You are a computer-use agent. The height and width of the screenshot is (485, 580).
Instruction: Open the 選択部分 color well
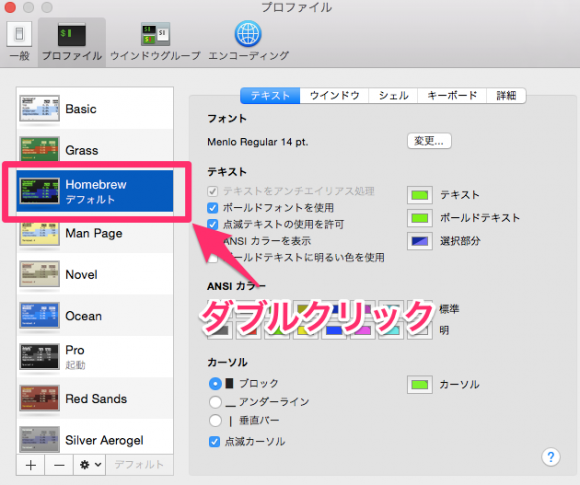point(420,241)
